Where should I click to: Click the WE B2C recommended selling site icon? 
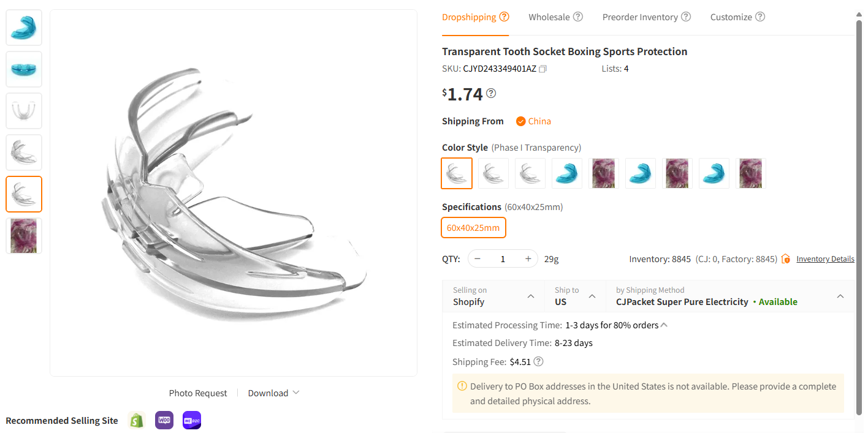[191, 420]
